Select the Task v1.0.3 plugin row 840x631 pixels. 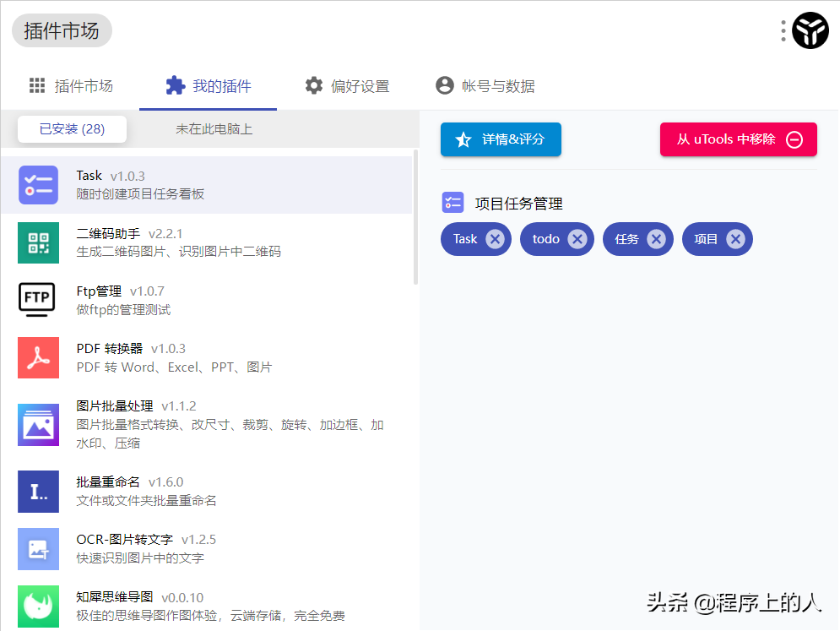point(207,185)
